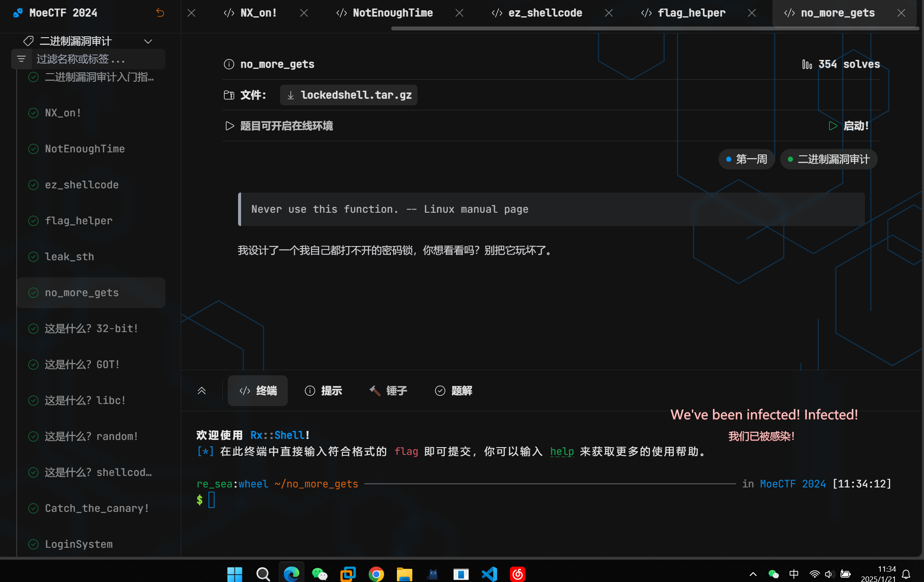
Task: Open the 二进制漏洞审计入门指 challenge
Action: pos(91,77)
